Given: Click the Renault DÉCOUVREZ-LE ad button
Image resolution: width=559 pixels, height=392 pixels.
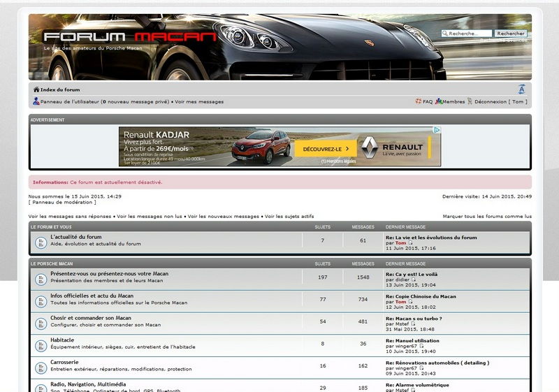Looking at the screenshot, I should click(326, 149).
